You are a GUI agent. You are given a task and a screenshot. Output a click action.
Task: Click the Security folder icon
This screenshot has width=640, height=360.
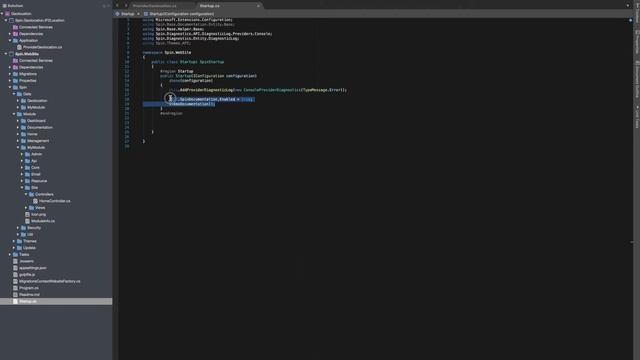23,228
